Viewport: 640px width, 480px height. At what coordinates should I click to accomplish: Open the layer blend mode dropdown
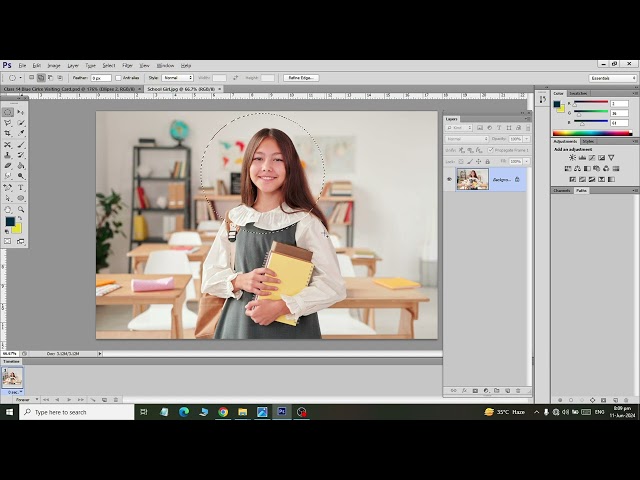point(467,139)
